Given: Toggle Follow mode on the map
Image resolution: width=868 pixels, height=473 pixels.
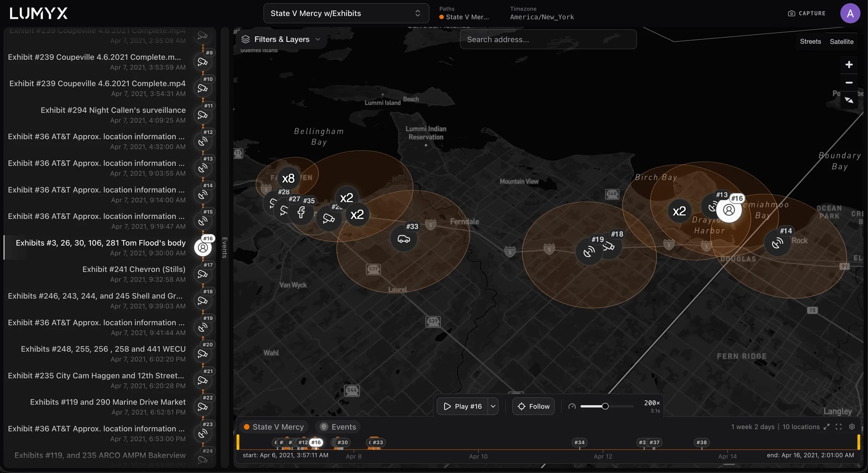Looking at the screenshot, I should 533,406.
